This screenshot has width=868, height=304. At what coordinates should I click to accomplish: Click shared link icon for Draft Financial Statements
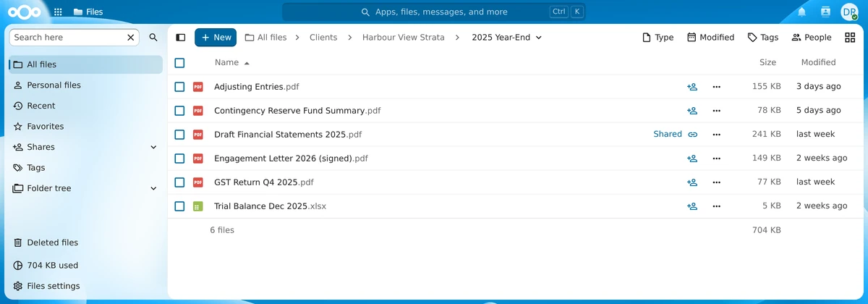coord(692,134)
